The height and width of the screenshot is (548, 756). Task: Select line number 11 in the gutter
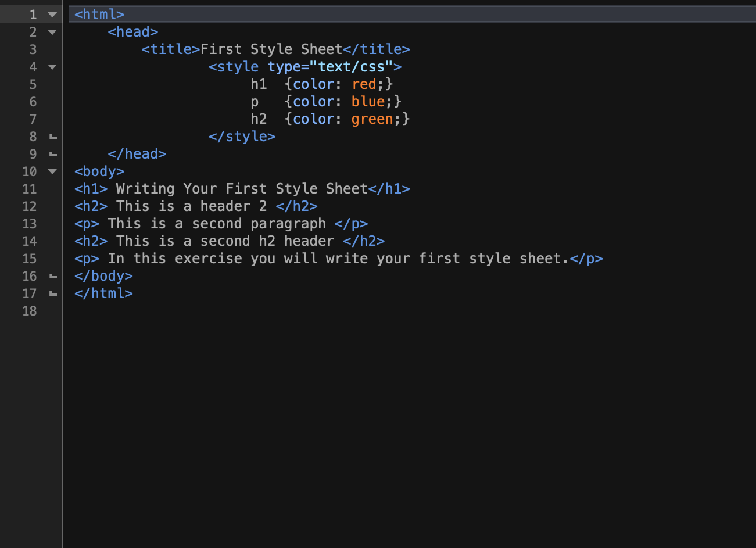(x=30, y=189)
